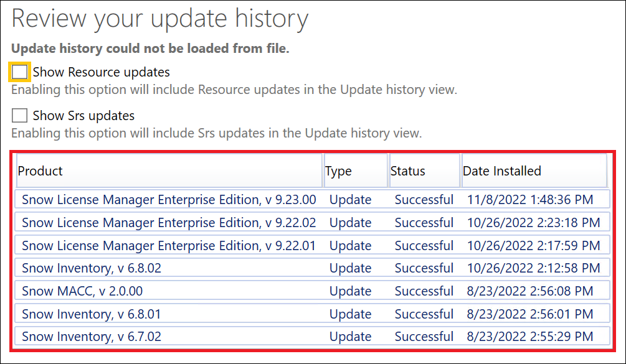This screenshot has height=364, width=626.
Task: Tick the Show Srs updates checkbox
Action: [19, 116]
